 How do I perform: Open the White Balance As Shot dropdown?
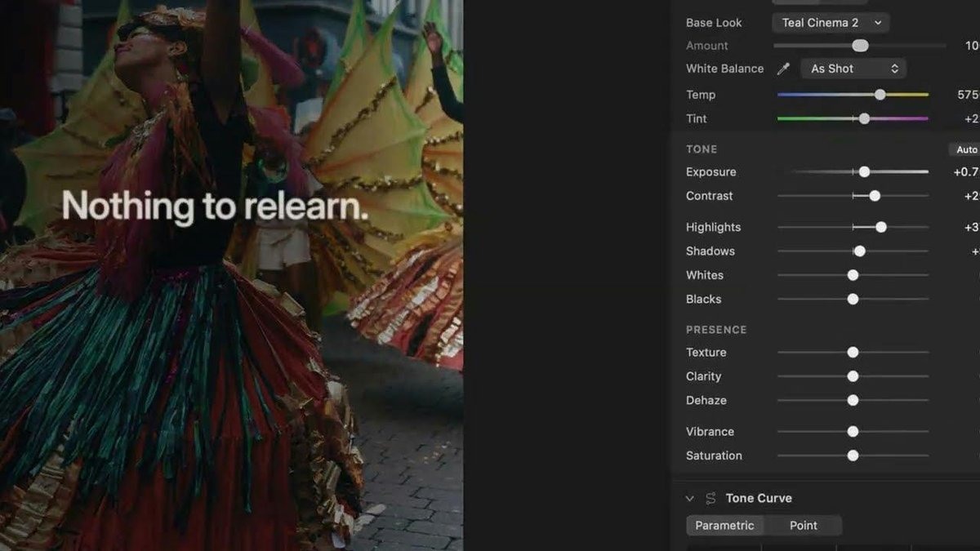point(853,69)
